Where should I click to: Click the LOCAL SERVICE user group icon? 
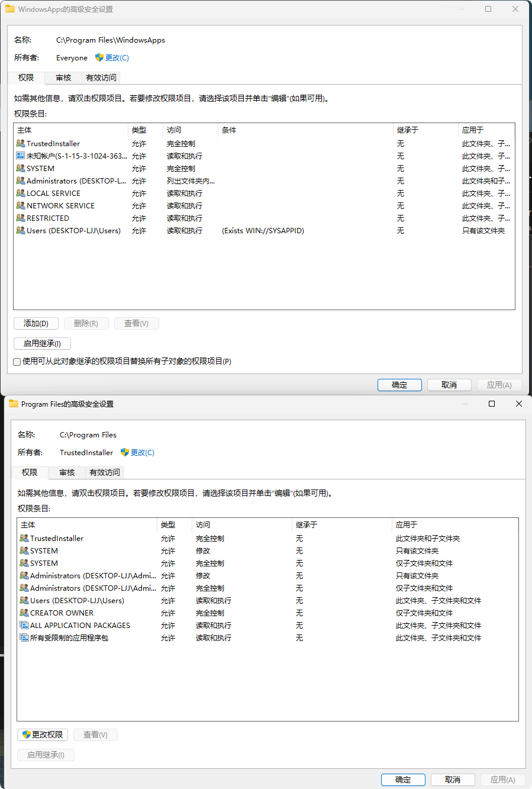(x=21, y=193)
